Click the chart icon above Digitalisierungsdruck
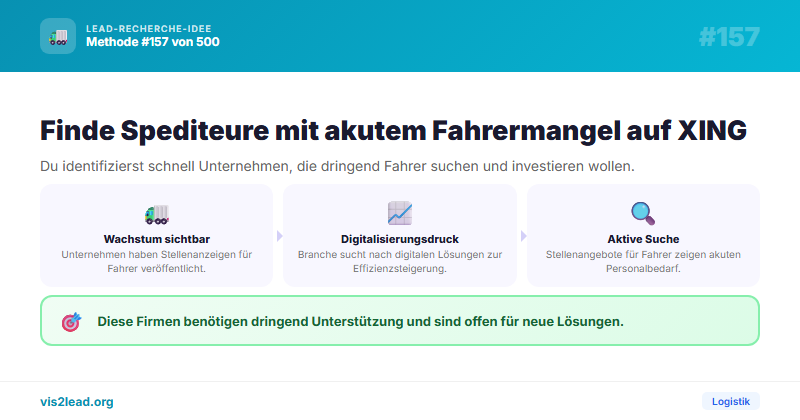This screenshot has height=420, width=800. (400, 213)
